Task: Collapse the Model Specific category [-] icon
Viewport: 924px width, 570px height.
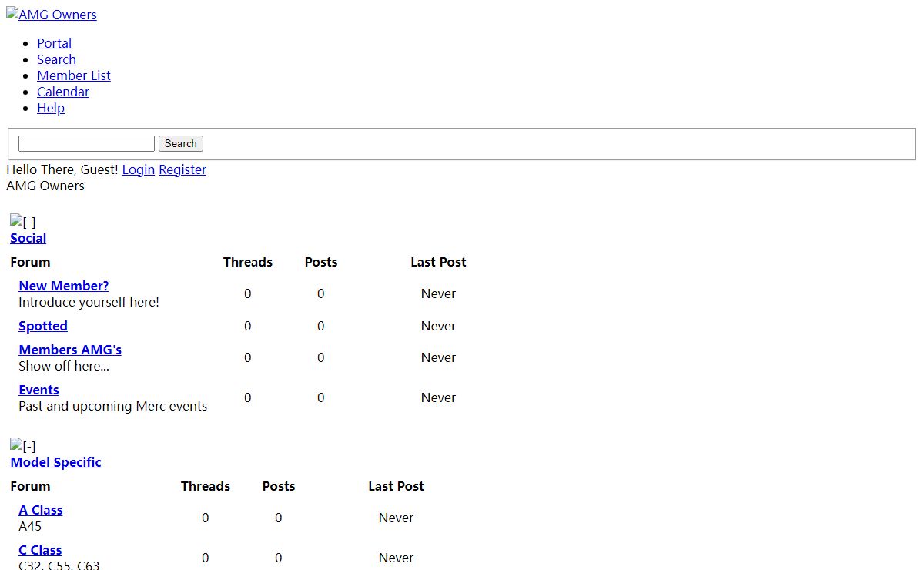Action: coord(23,446)
